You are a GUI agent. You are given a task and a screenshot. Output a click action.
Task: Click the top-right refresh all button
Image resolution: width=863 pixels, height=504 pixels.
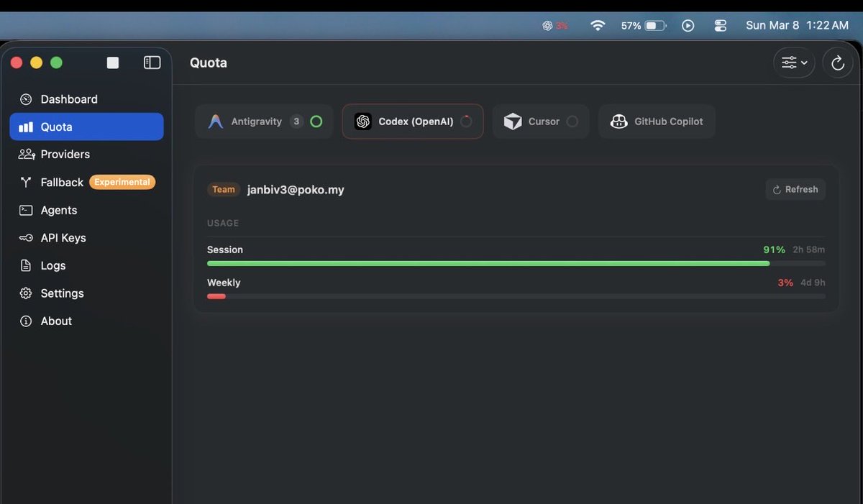837,63
